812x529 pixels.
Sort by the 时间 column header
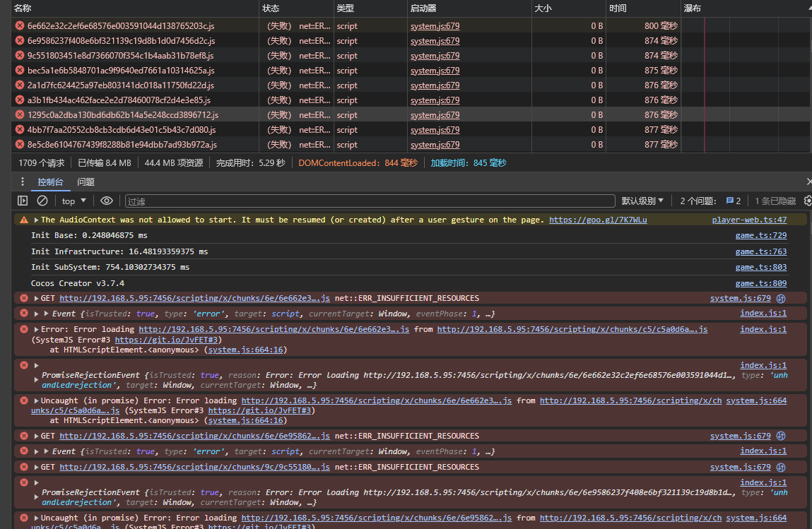pos(644,8)
